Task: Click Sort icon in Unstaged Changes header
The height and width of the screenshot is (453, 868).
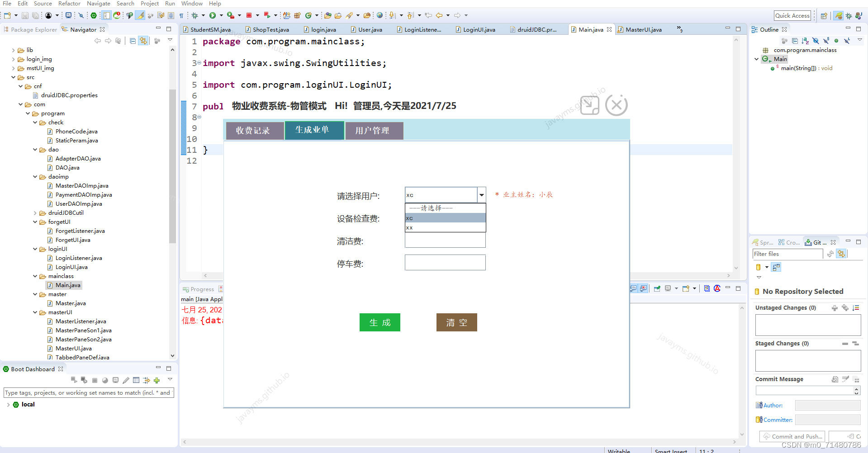Action: pos(855,307)
